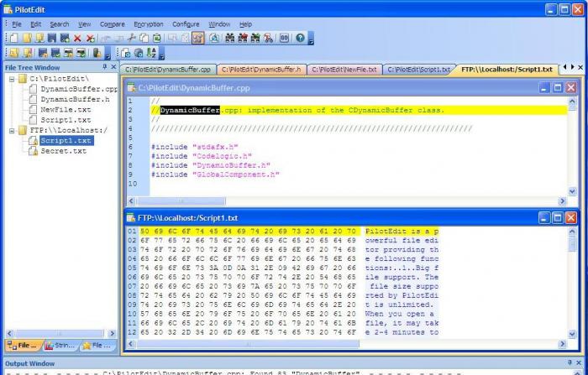Click the icon left of question mark help
Image resolution: width=588 pixels, height=375 pixels.
(x=284, y=38)
